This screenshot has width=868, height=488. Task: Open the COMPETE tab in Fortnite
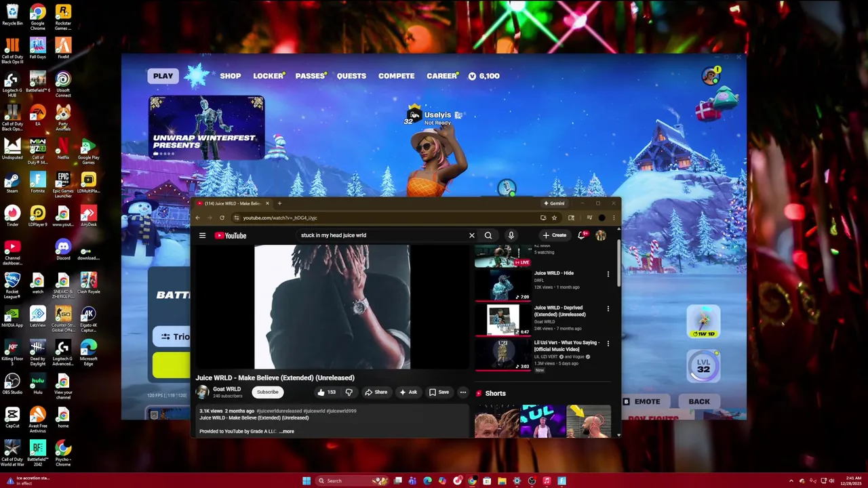tap(397, 76)
